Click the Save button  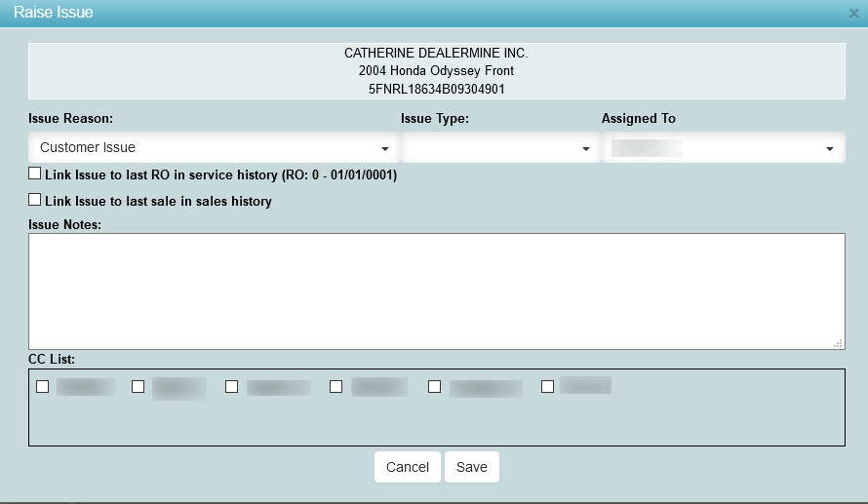[471, 467]
